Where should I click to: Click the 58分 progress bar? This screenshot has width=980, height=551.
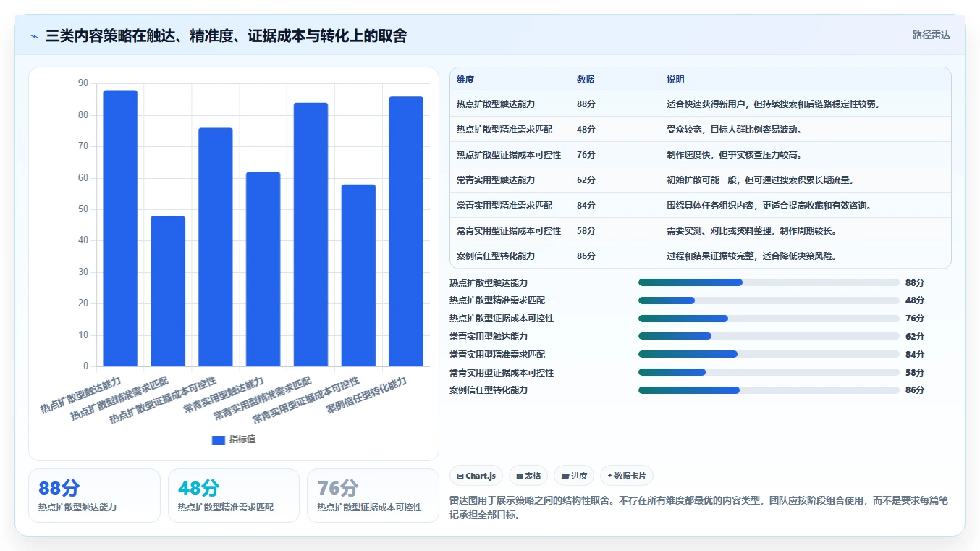pos(769,372)
